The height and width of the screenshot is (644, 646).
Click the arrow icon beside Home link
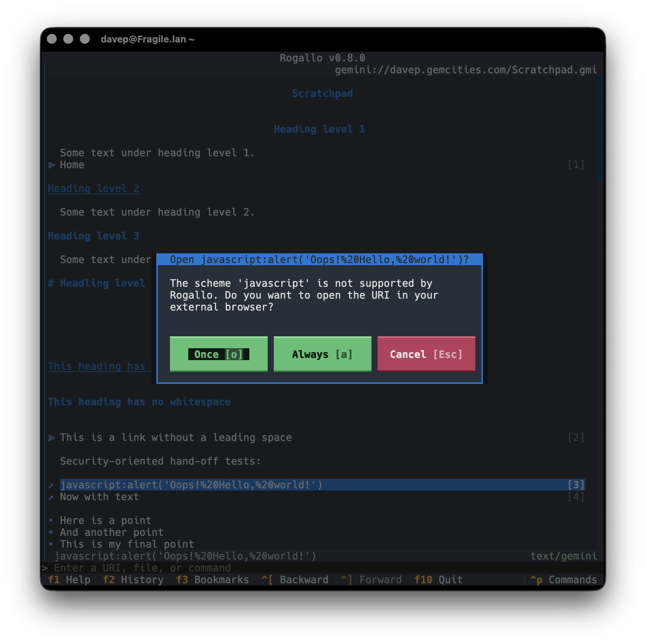[x=52, y=165]
